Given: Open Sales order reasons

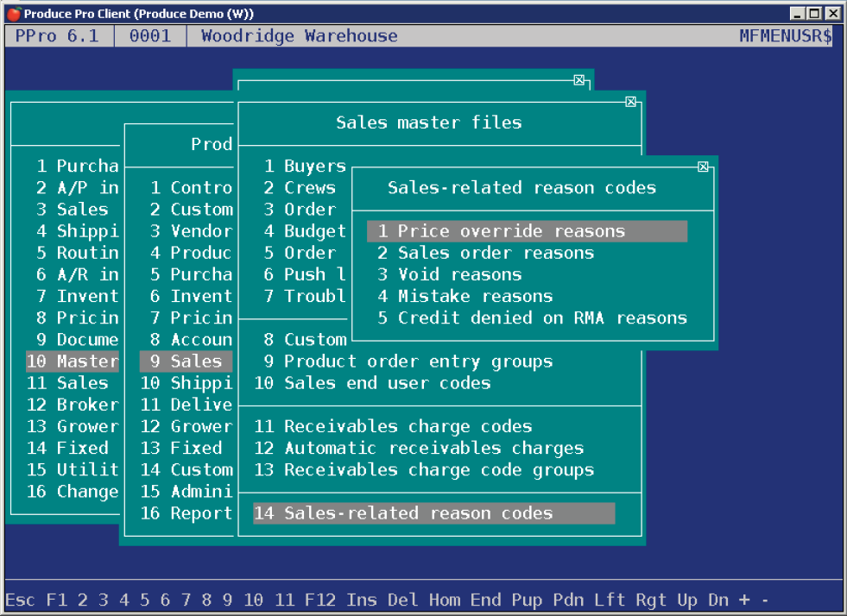Looking at the screenshot, I should pyautogui.click(x=485, y=253).
